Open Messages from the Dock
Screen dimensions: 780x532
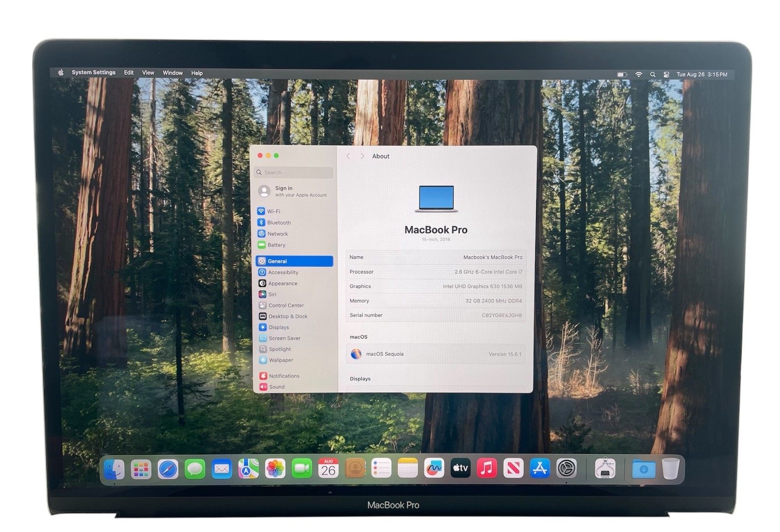pos(195,469)
